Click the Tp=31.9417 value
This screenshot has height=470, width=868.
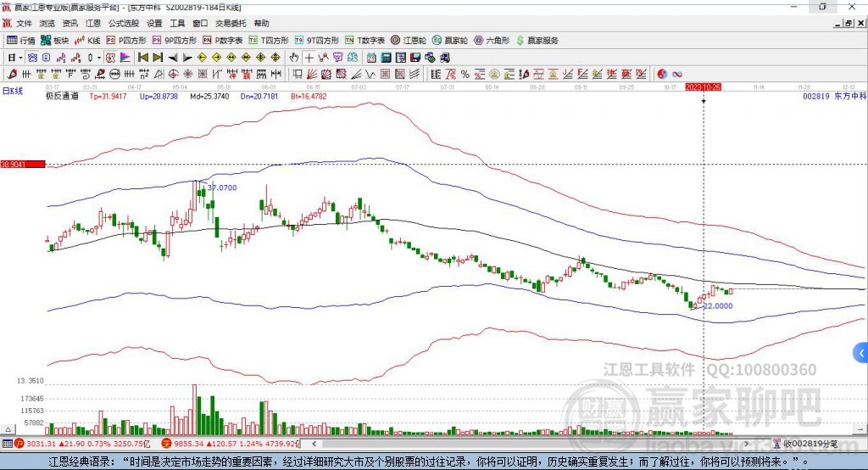(108, 96)
